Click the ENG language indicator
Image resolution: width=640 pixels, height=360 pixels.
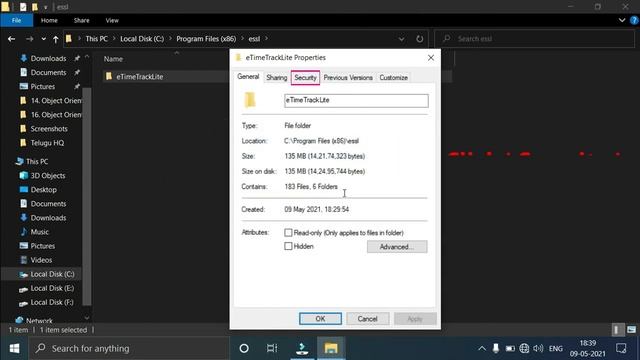556,349
